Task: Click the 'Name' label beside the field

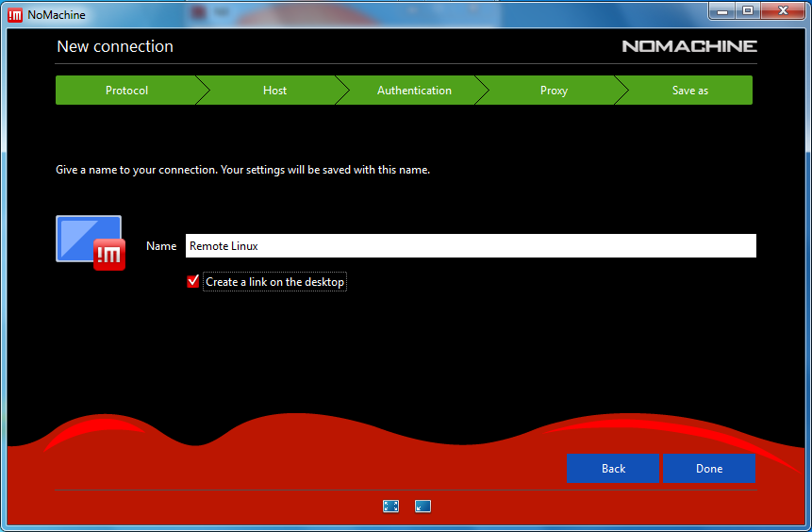Action: click(161, 246)
